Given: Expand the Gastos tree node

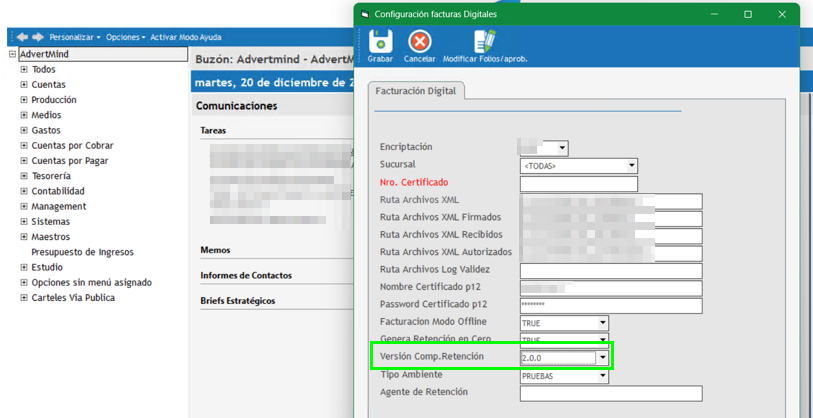Looking at the screenshot, I should pos(24,130).
